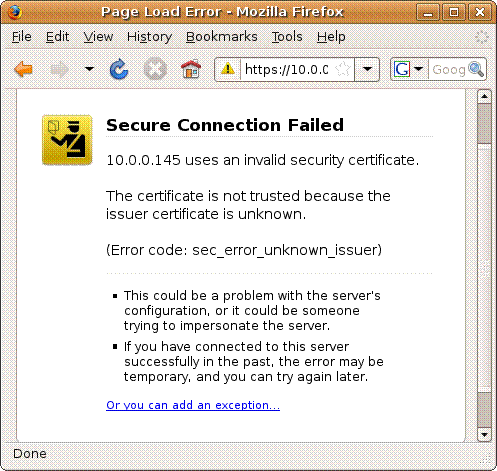This screenshot has width=497, height=471.
Task: Click the Stop loading icon
Action: (x=155, y=69)
